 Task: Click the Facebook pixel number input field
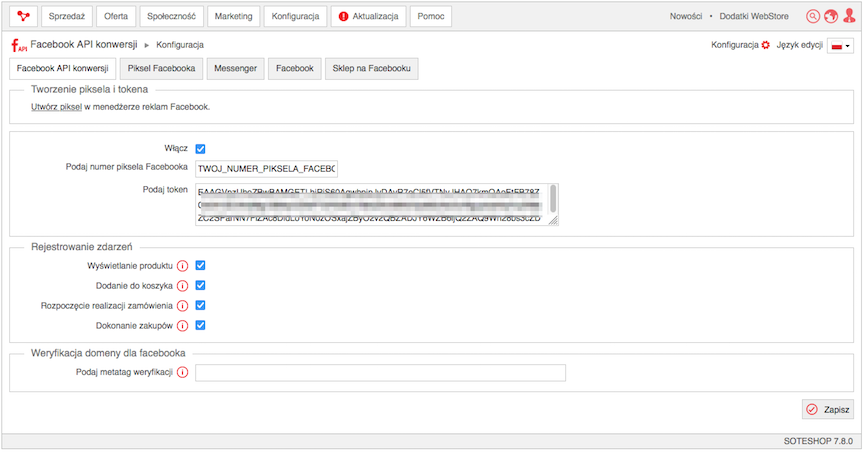[266, 169]
